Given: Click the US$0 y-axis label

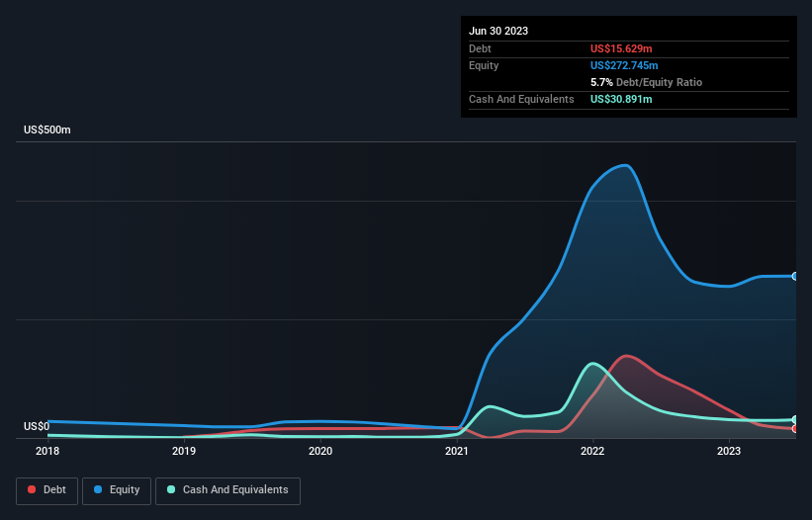Looking at the screenshot, I should pos(37,426).
